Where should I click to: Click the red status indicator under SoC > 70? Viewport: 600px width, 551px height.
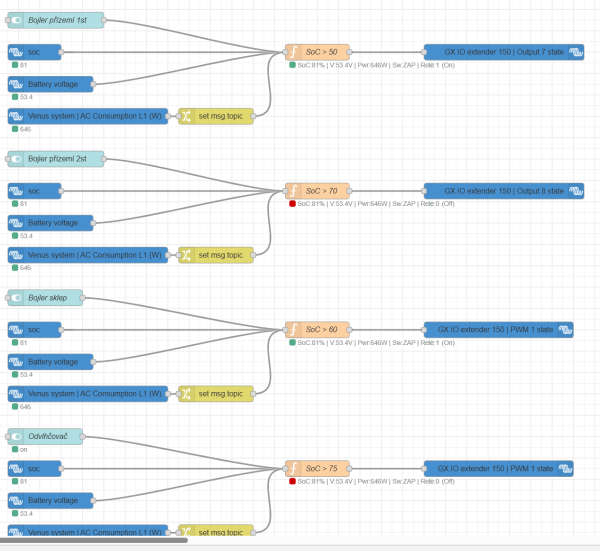point(292,204)
